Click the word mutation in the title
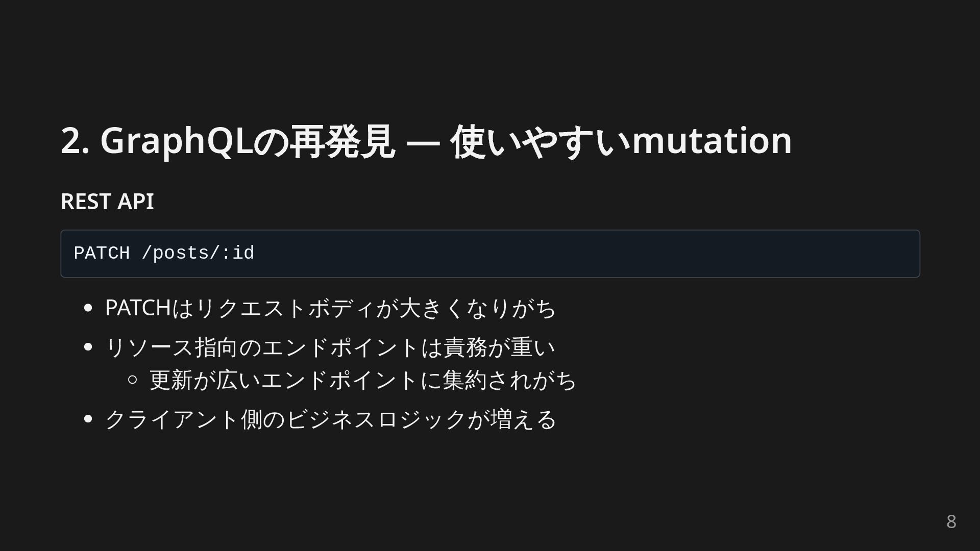The width and height of the screenshot is (980, 551). 712,141
